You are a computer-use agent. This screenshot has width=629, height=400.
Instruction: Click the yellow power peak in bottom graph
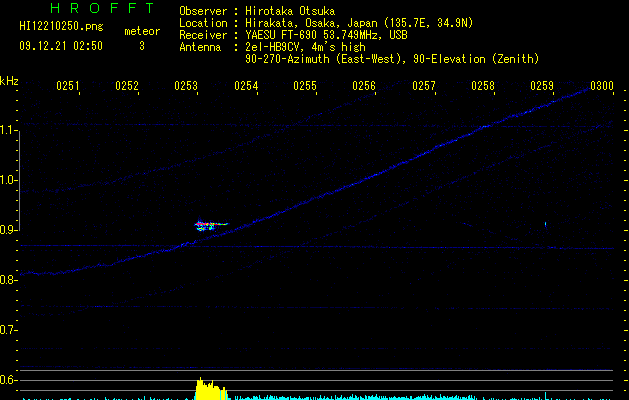211,389
